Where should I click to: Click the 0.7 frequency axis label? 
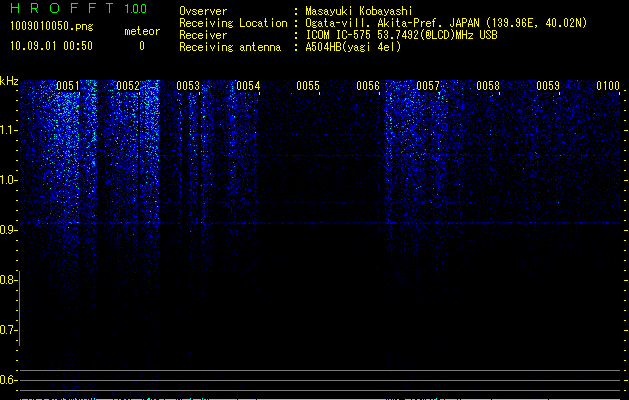coord(7,330)
